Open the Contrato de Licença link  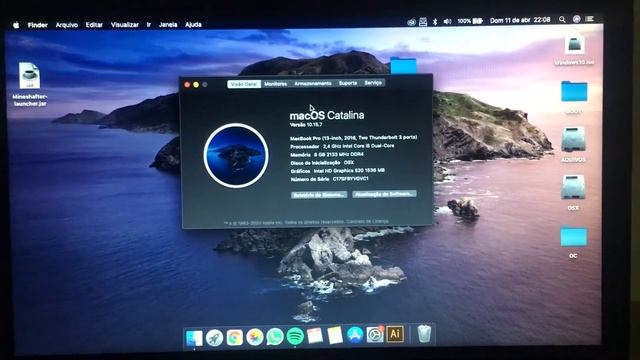coord(367,222)
